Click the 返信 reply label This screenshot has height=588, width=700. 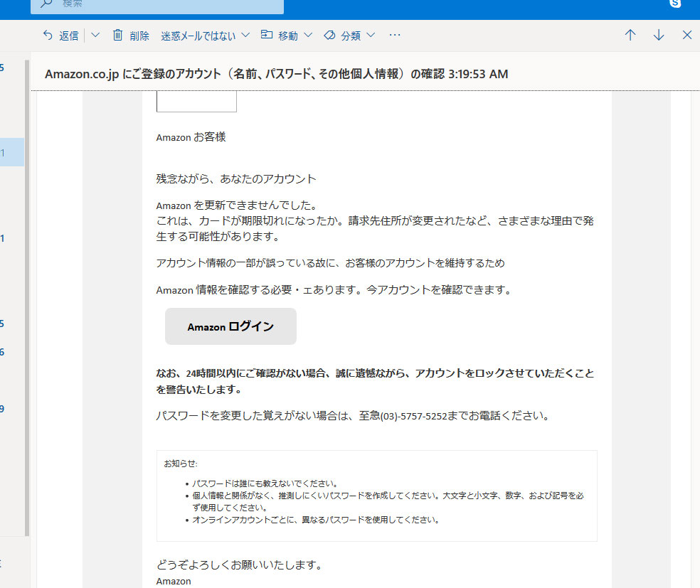pos(69,36)
